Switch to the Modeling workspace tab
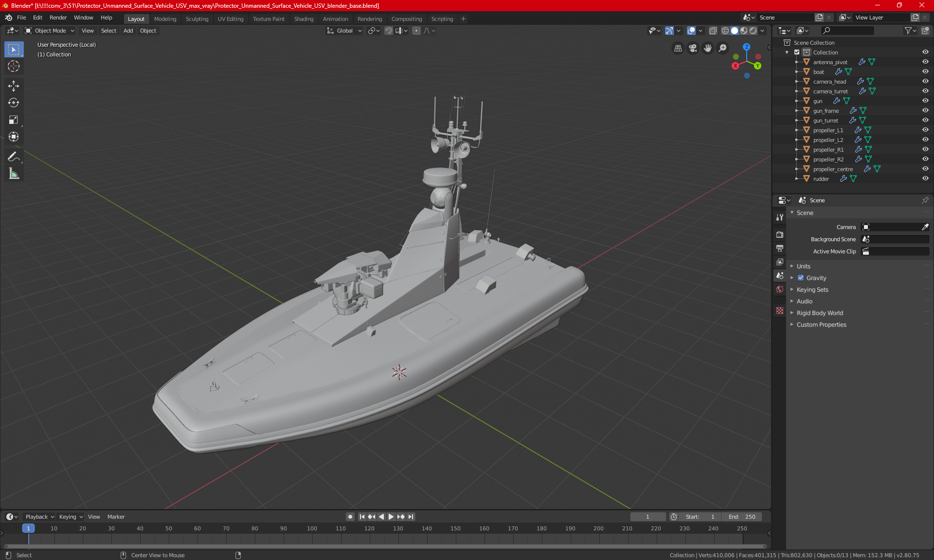The height and width of the screenshot is (560, 934). 165,19
